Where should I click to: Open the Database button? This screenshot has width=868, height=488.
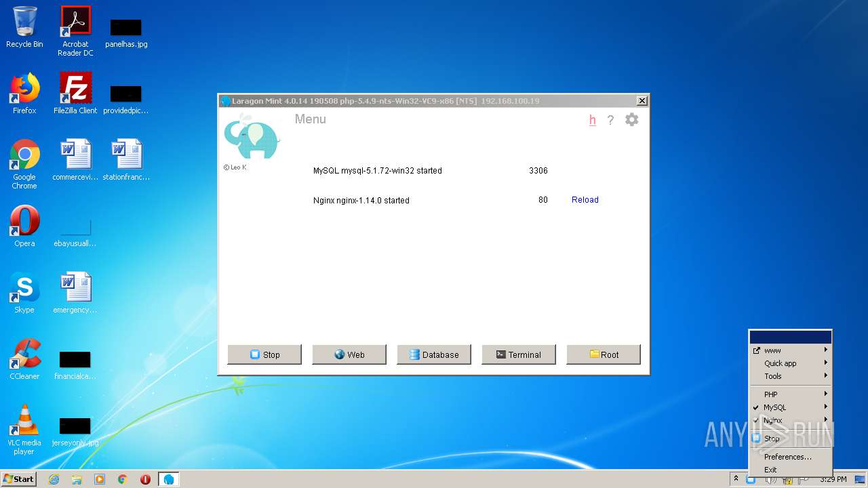pos(434,354)
